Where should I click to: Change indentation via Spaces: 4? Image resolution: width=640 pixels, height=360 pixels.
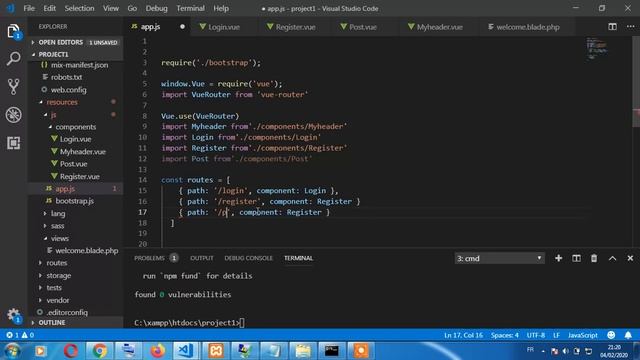(x=504, y=335)
